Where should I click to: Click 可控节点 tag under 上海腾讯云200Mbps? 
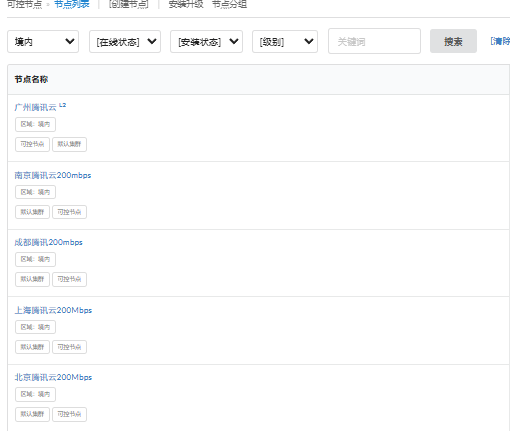coord(69,347)
